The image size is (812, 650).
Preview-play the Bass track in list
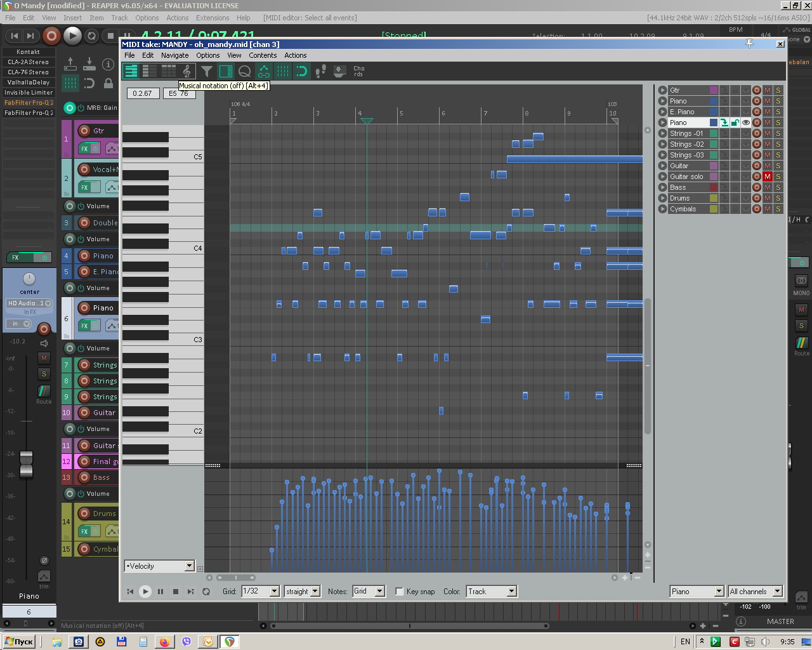click(662, 187)
